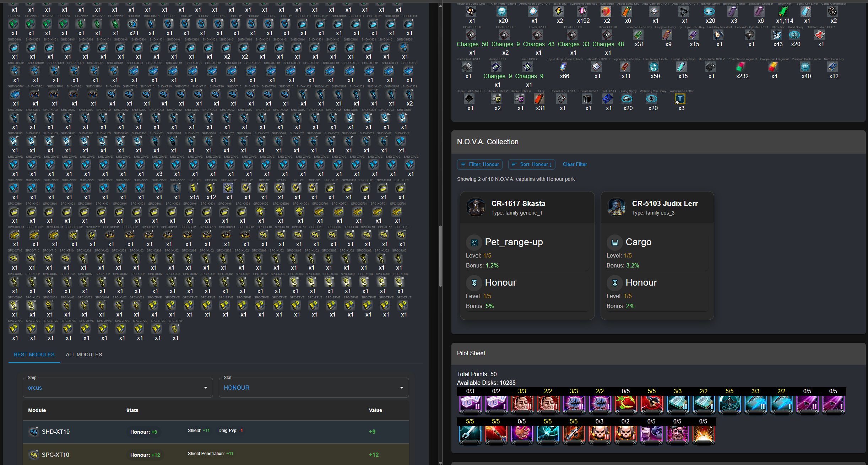Click the Key to Deep Space Echoes icon
Viewport: 868px width, 465px height.
(563, 67)
